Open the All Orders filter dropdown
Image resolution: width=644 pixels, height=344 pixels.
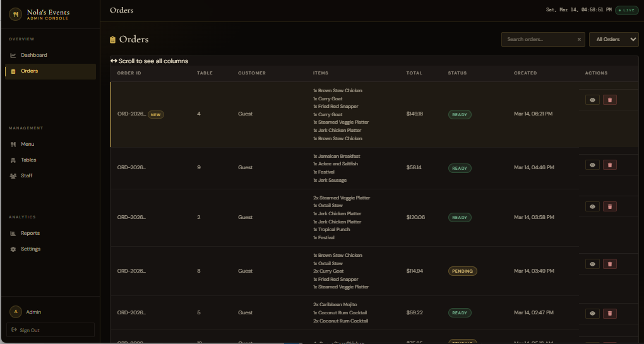click(x=614, y=39)
